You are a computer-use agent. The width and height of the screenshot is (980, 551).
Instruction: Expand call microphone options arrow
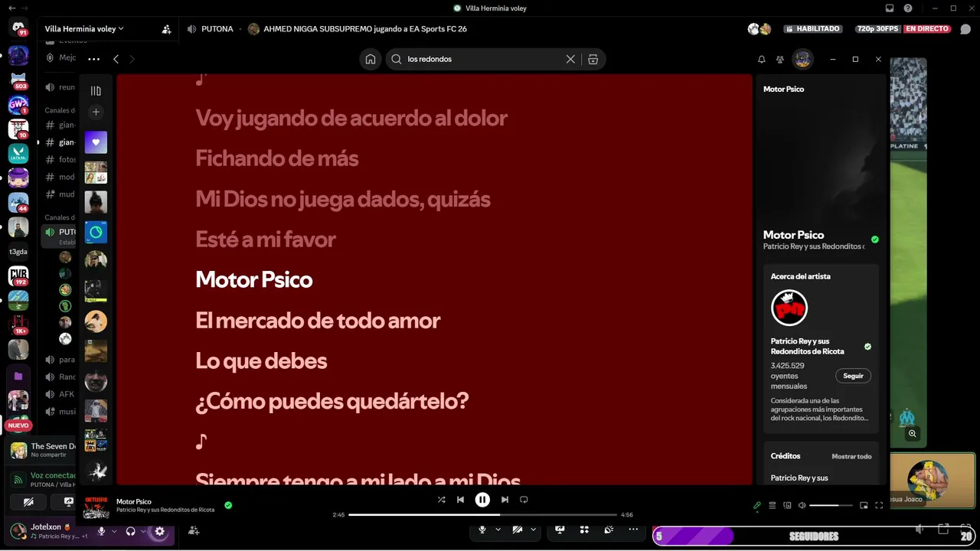(x=498, y=530)
